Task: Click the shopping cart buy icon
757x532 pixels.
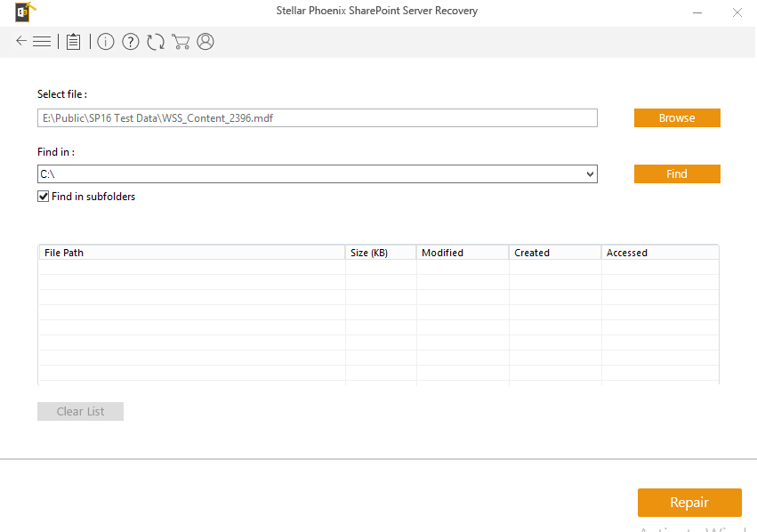Action: click(181, 42)
